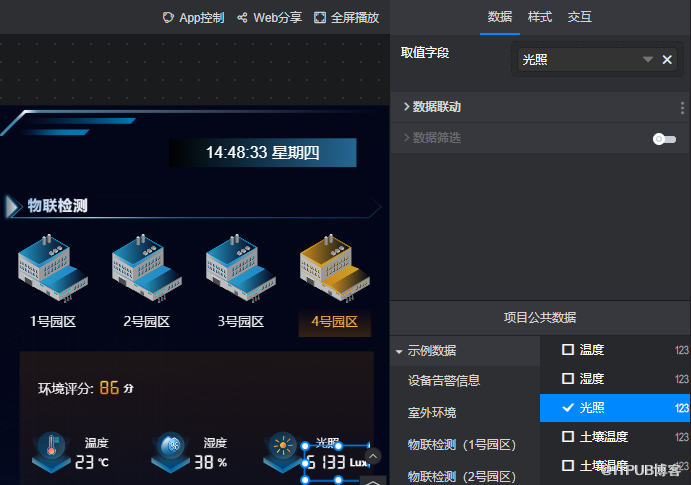The height and width of the screenshot is (485, 691).
Task: Select 物联检测（2号园区） data source
Action: (x=461, y=477)
